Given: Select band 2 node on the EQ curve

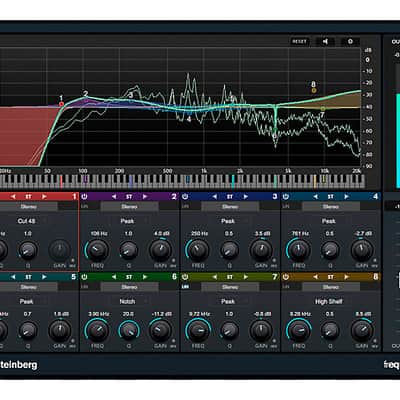Looking at the screenshot, I should tap(86, 99).
